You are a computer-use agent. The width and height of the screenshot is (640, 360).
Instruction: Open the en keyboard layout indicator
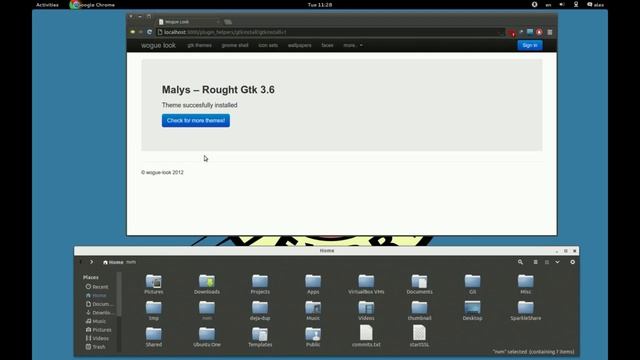click(548, 5)
